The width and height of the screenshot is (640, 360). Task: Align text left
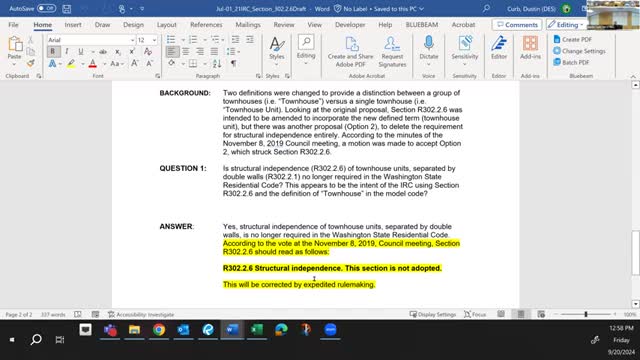172,51
